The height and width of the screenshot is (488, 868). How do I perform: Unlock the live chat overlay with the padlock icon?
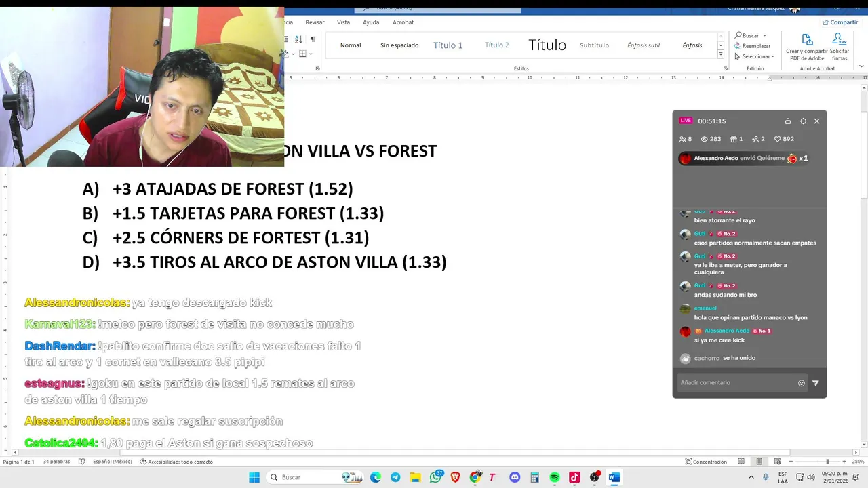(x=787, y=121)
